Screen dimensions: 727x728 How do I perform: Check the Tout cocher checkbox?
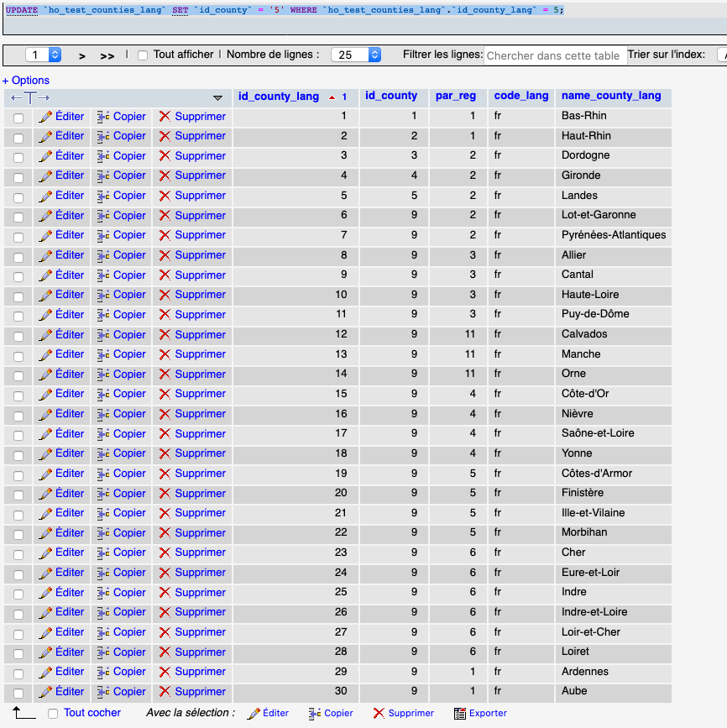(53, 714)
